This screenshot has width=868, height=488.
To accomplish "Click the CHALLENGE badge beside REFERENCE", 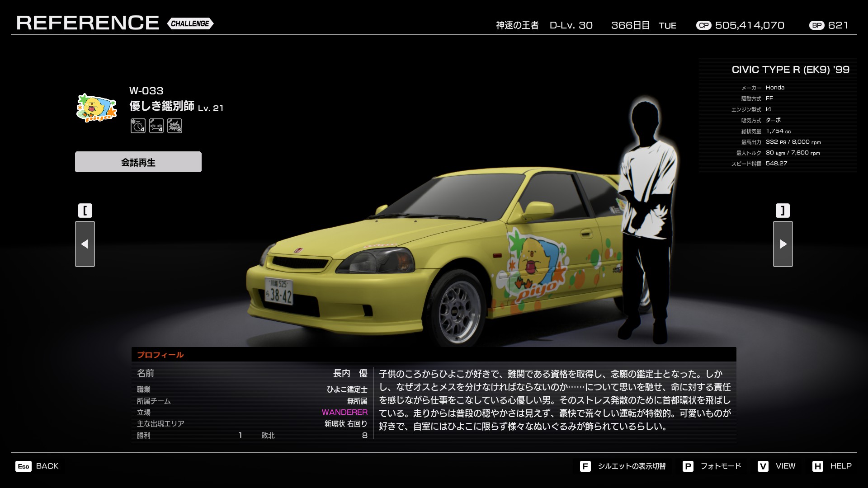I will click(190, 23).
